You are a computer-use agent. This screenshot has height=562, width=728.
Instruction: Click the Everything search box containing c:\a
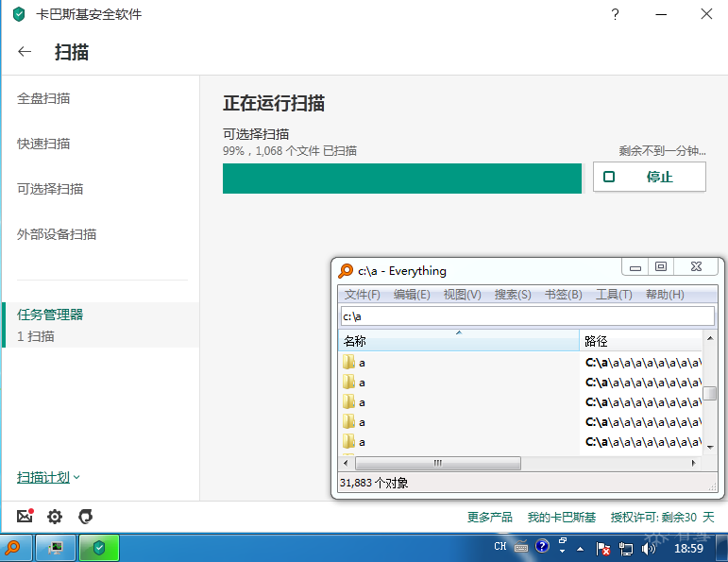click(x=528, y=316)
